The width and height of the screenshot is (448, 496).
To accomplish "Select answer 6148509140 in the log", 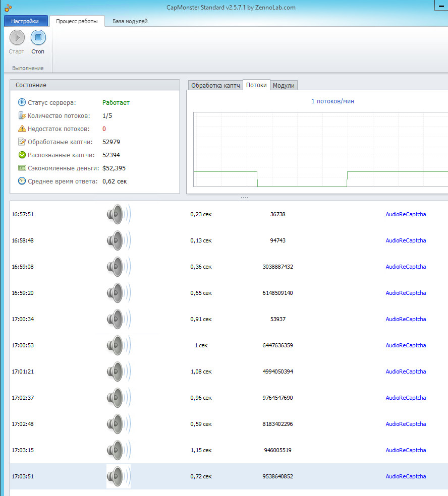I will tap(277, 293).
